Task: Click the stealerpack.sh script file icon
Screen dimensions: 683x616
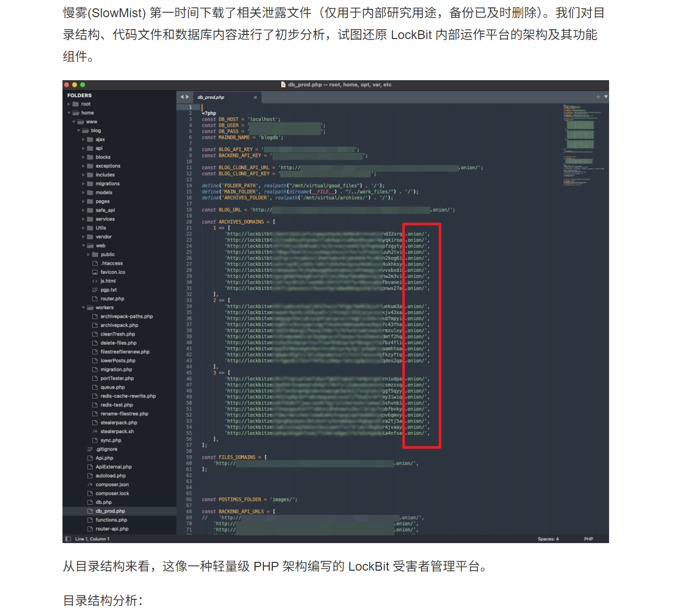Action: point(95,432)
